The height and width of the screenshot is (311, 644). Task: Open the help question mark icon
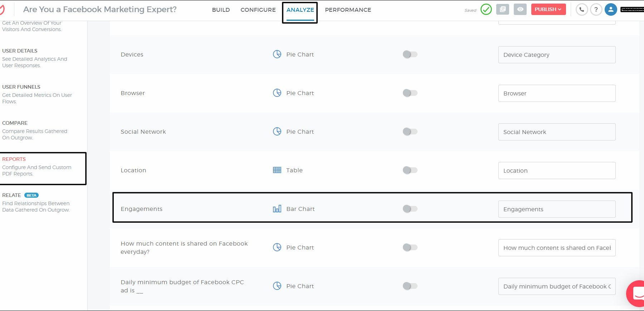click(x=596, y=10)
